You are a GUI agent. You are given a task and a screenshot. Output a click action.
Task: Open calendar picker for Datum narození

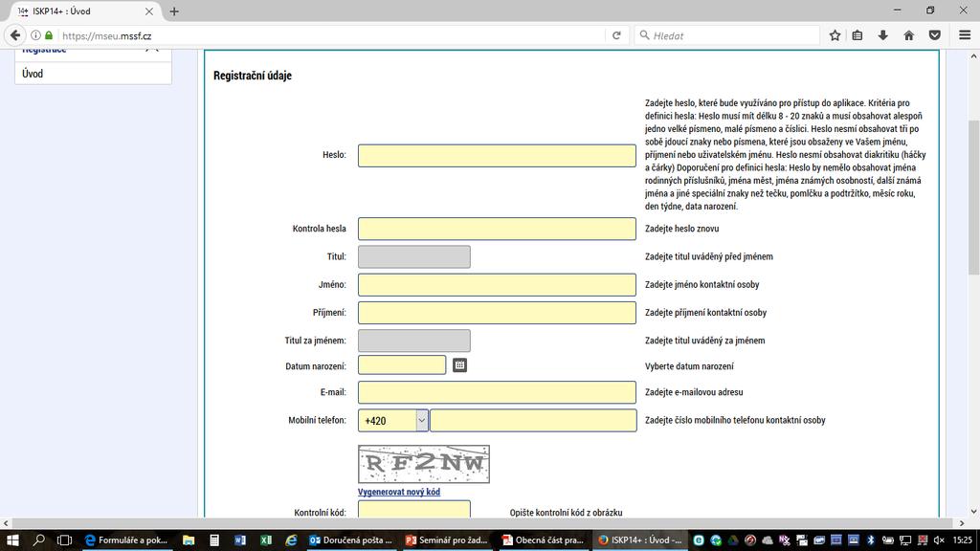459,365
